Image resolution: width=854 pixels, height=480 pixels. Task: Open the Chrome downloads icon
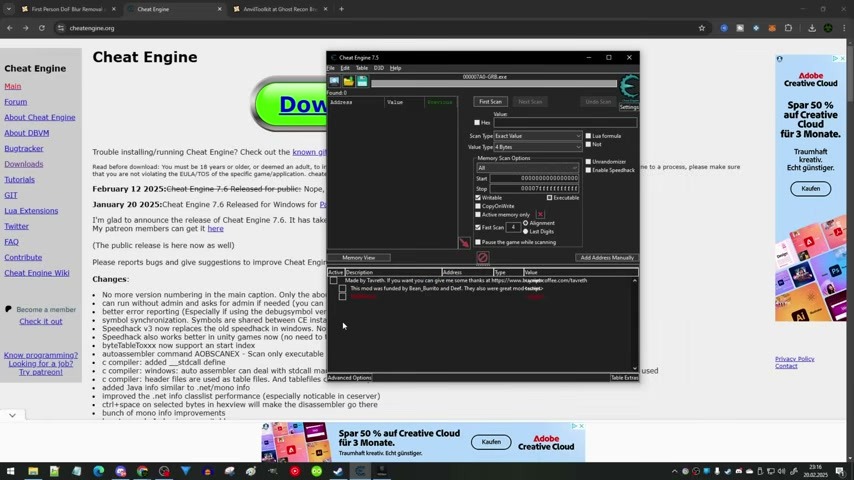(x=812, y=28)
